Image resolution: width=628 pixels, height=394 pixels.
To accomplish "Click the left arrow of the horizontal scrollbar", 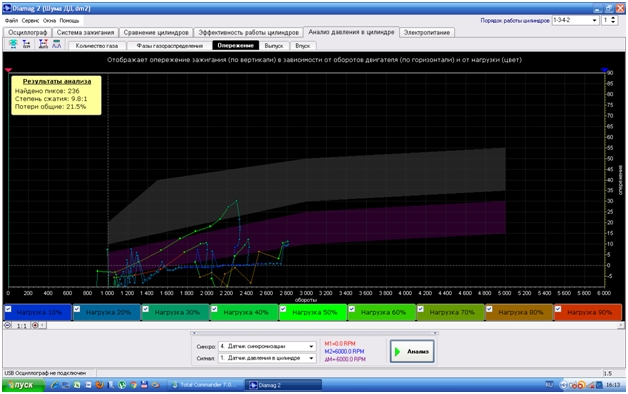I will [42, 325].
